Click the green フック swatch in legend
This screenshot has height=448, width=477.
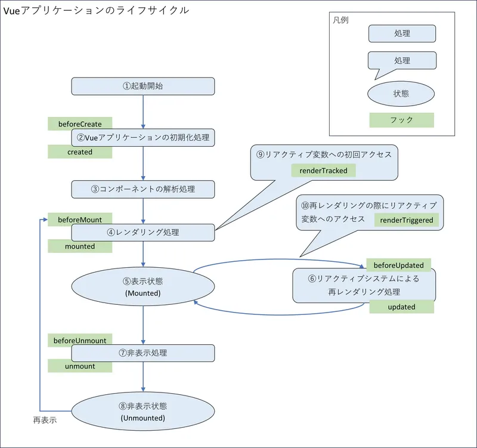click(401, 120)
